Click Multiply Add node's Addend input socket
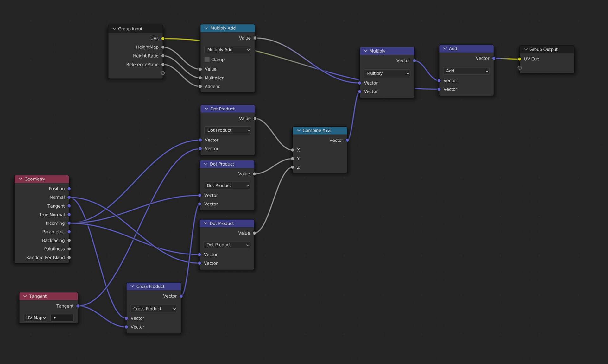The height and width of the screenshot is (364, 608). click(x=200, y=86)
